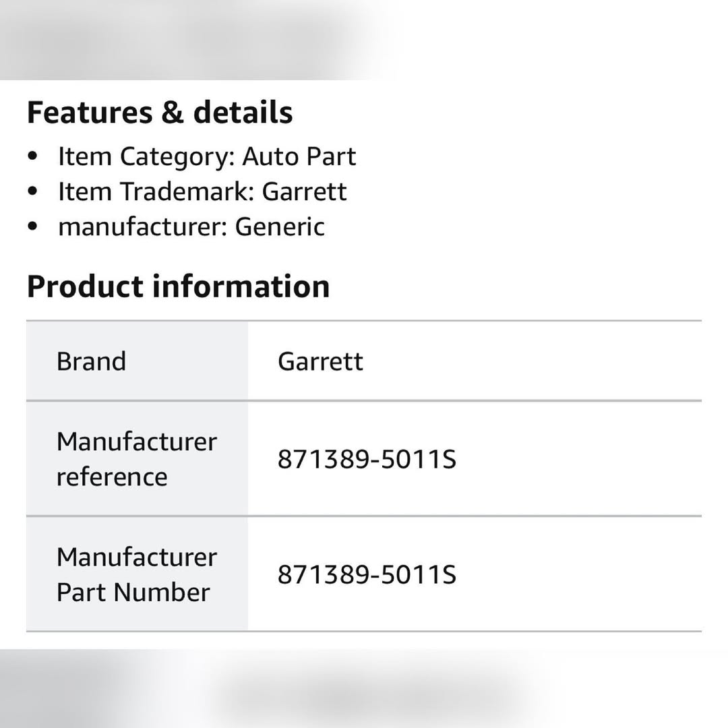The height and width of the screenshot is (728, 728).
Task: Click the bullet before Item Trademark
Action: coord(33,192)
